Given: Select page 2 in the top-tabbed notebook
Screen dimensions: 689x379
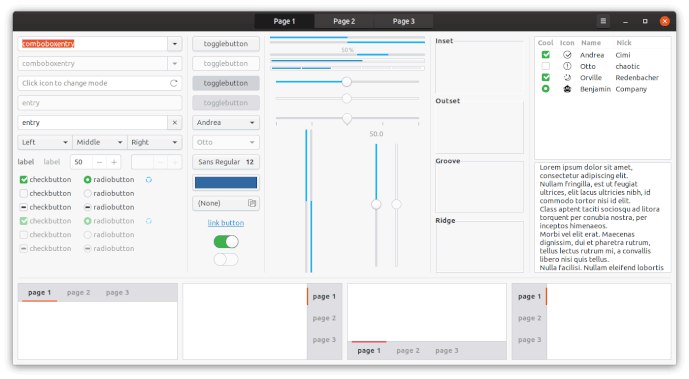Looking at the screenshot, I should (x=78, y=292).
